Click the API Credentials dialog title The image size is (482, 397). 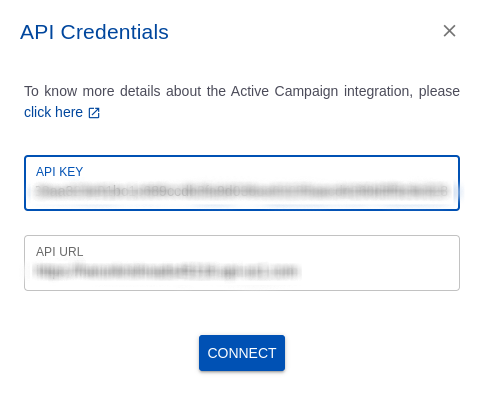[x=94, y=32]
